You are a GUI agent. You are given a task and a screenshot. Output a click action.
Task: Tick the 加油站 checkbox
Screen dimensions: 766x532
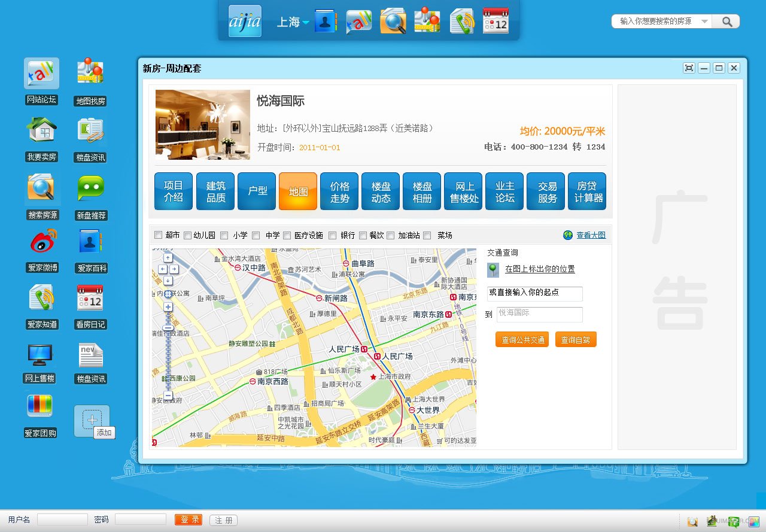point(391,235)
